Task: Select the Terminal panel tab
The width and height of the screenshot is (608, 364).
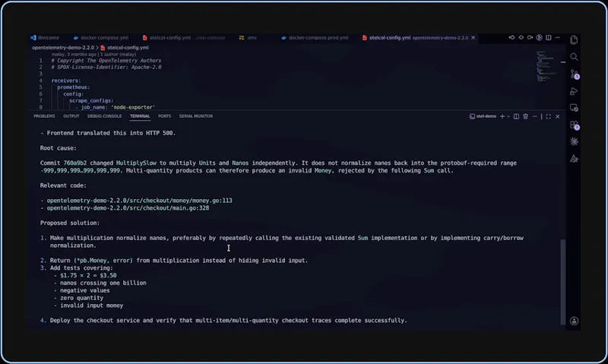Action: tap(140, 116)
